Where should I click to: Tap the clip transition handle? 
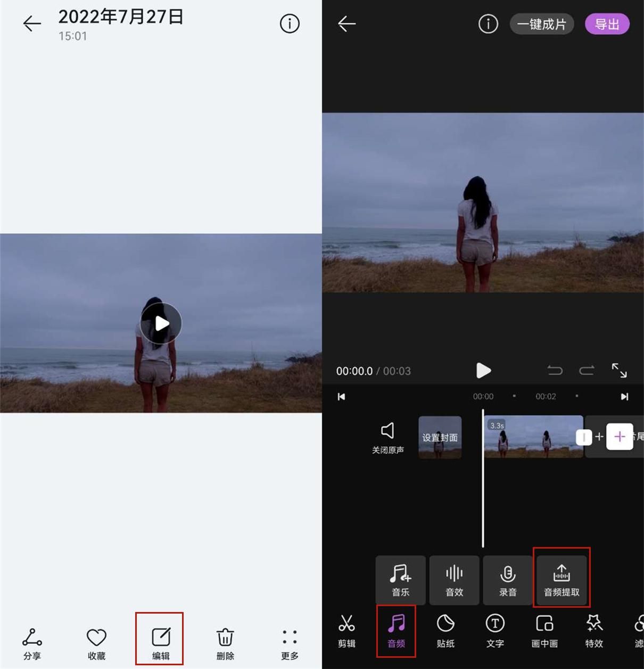coord(584,437)
